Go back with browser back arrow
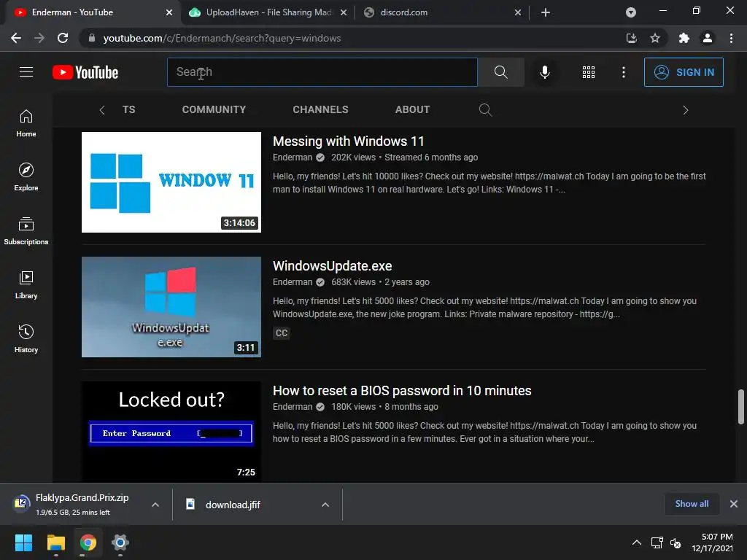The image size is (747, 560). [x=16, y=38]
